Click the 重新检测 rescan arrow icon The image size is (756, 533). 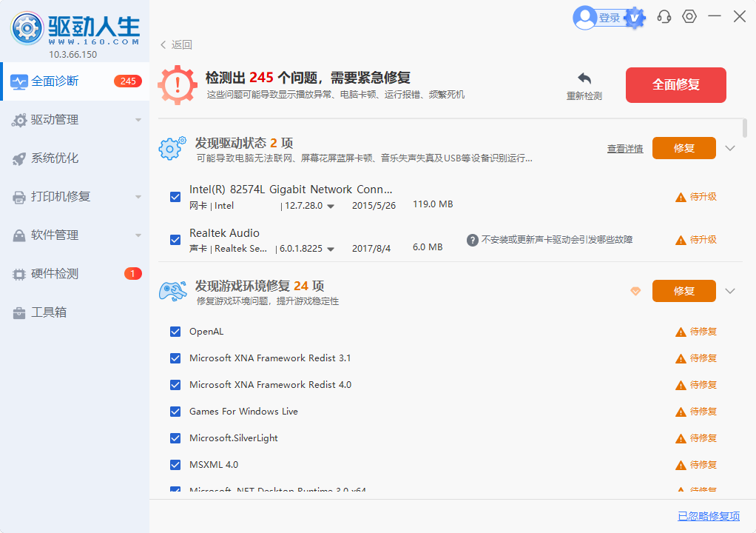[x=584, y=78]
